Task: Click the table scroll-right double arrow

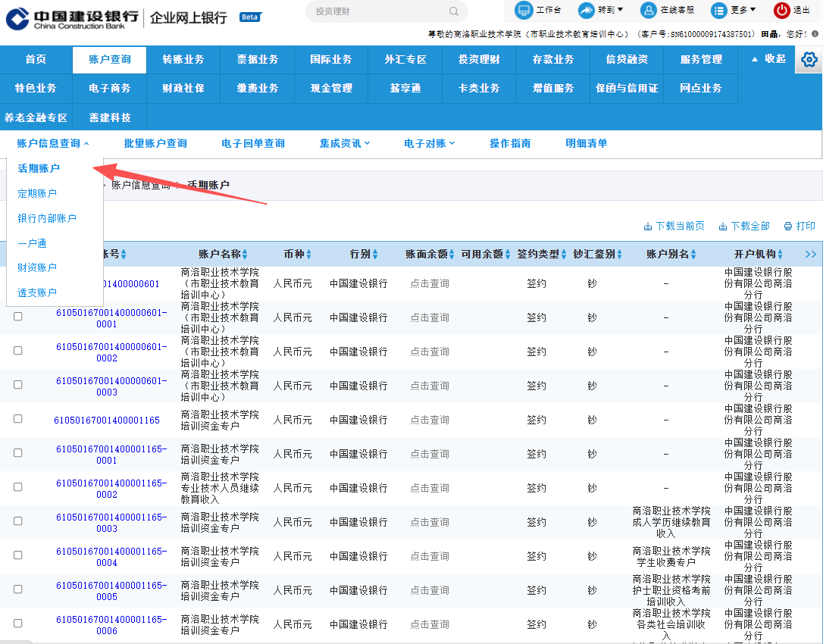Action: [810, 254]
